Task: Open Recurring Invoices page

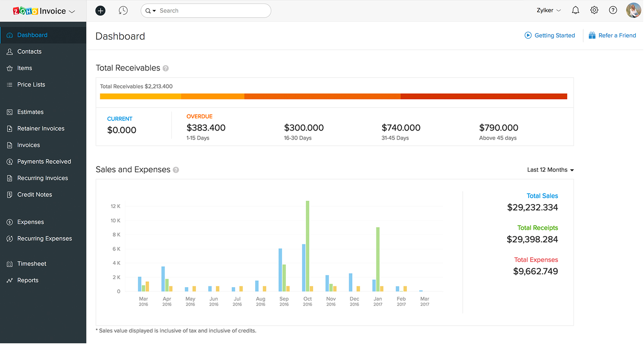Action: click(43, 178)
